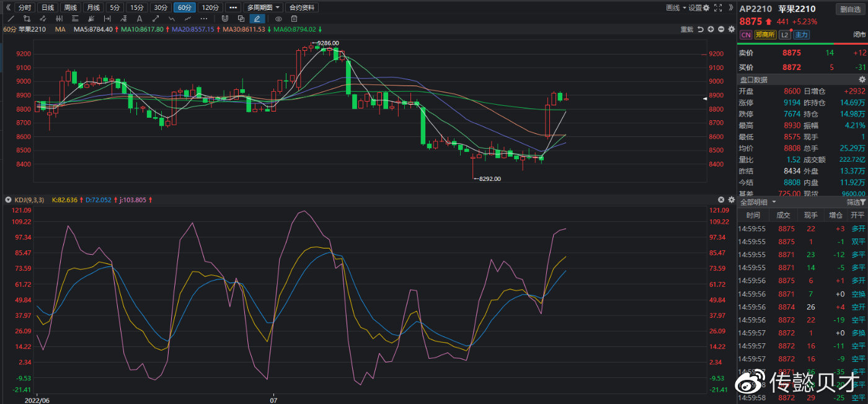Click the fullscreen expand icon

718,7
